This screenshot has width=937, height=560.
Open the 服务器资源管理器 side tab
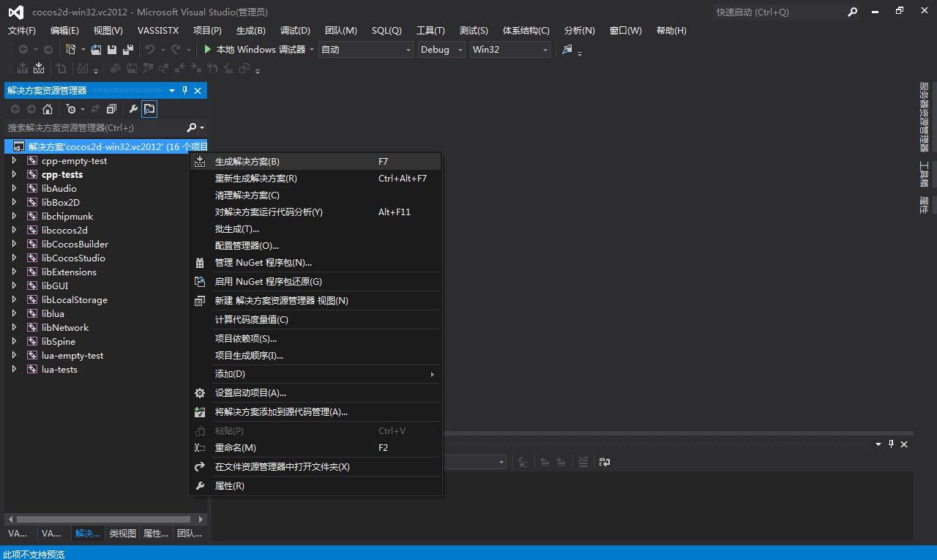924,116
